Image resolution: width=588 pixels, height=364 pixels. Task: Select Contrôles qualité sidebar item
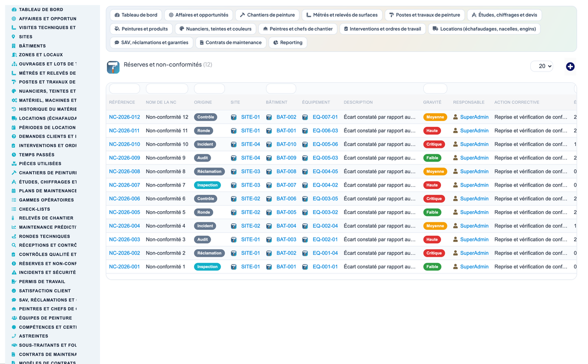tap(44, 254)
